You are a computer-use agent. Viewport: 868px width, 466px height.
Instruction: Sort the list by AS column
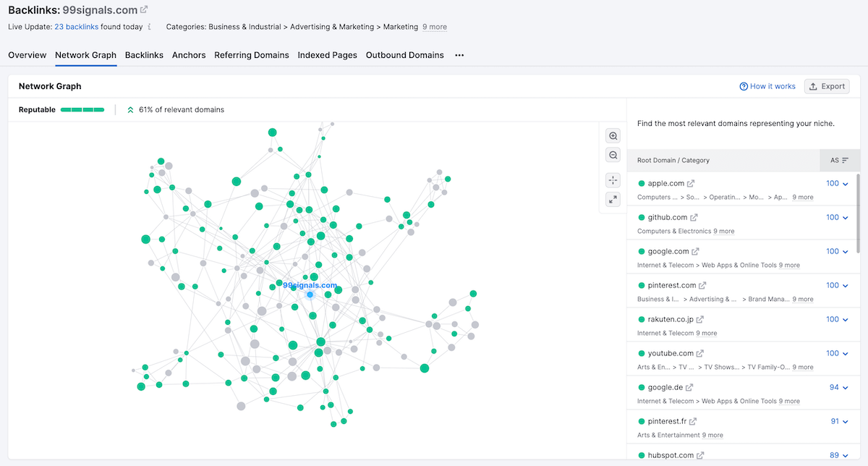(x=839, y=160)
